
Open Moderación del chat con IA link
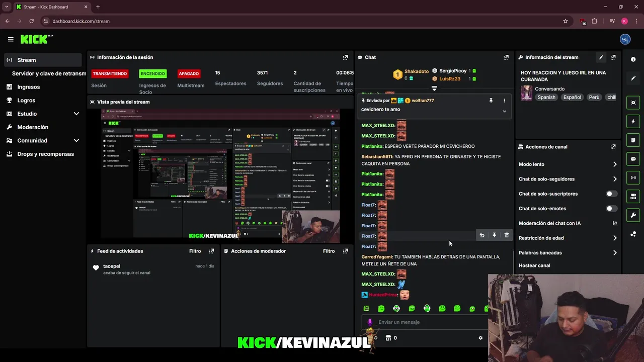568,223
